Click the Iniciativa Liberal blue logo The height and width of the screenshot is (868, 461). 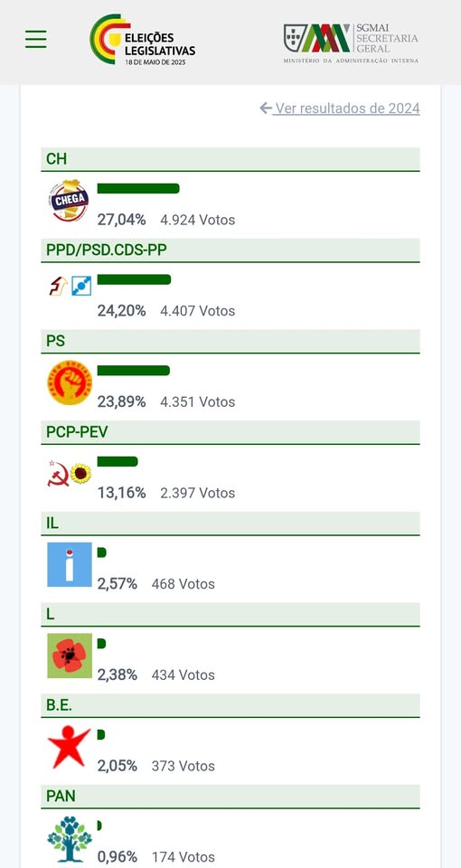click(x=70, y=564)
